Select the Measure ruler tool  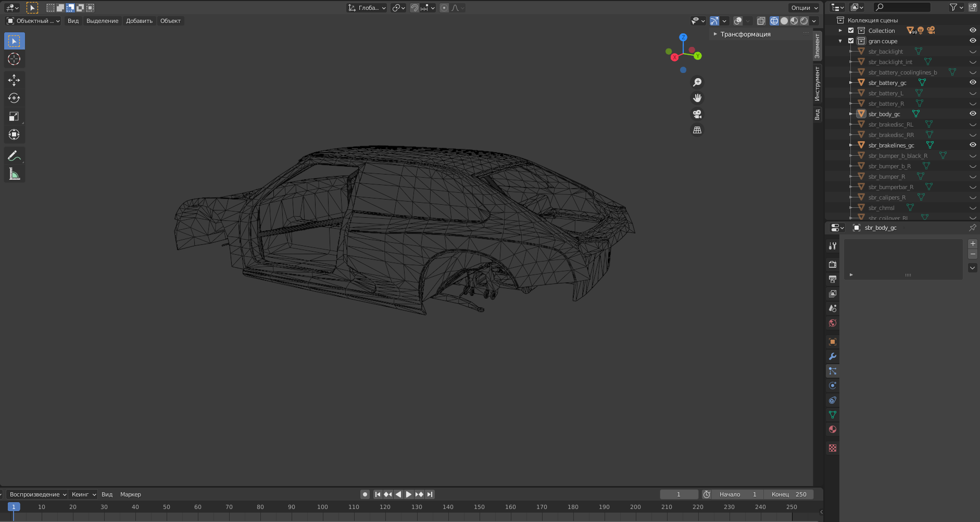coord(14,174)
